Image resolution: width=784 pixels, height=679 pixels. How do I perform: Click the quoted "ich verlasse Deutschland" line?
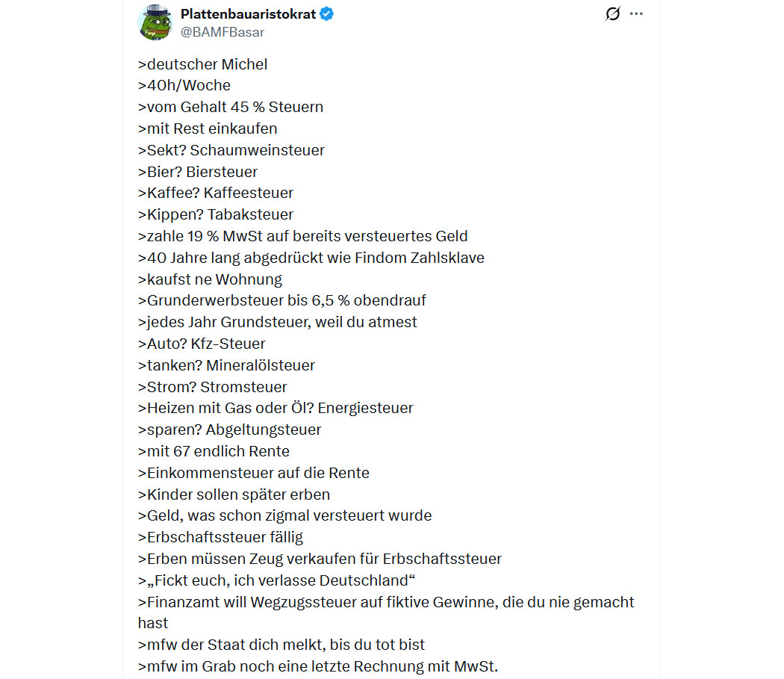[276, 580]
